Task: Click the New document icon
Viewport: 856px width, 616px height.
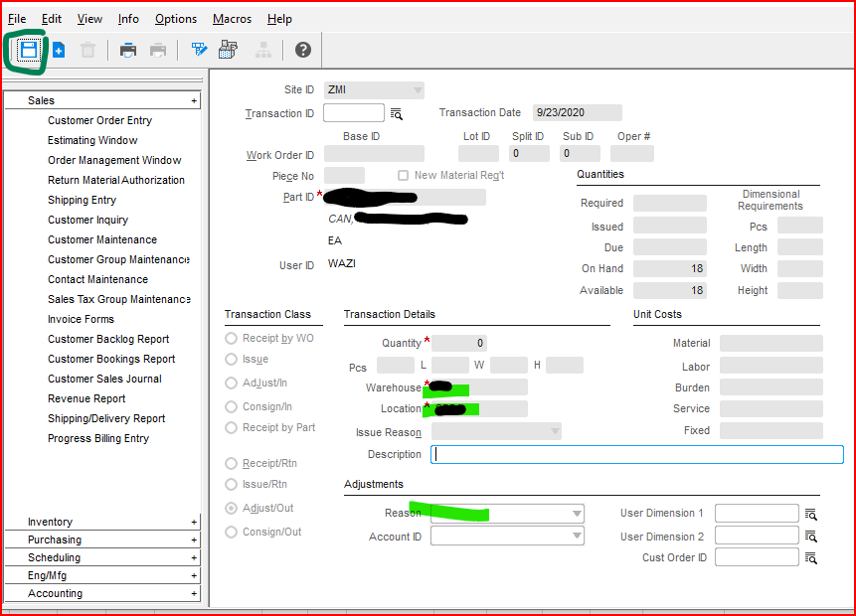Action: point(59,50)
